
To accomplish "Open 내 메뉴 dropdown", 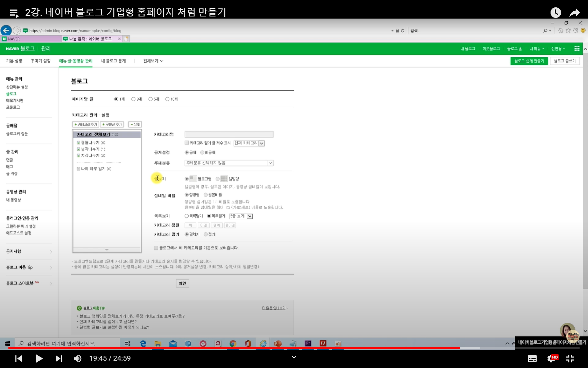I will [537, 49].
